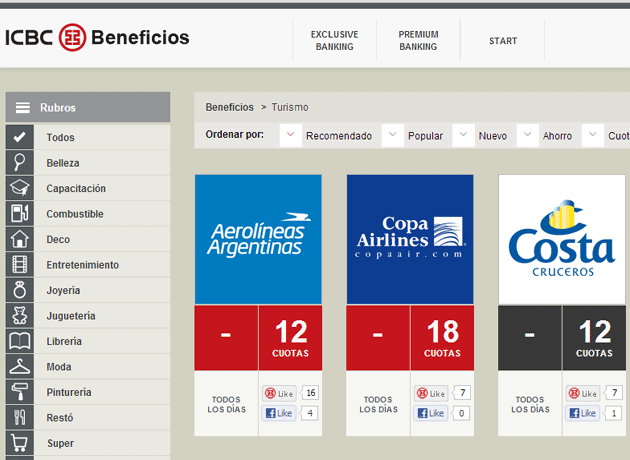Image resolution: width=630 pixels, height=460 pixels.
Task: Open the Super shopping cart icon
Action: coord(19,443)
